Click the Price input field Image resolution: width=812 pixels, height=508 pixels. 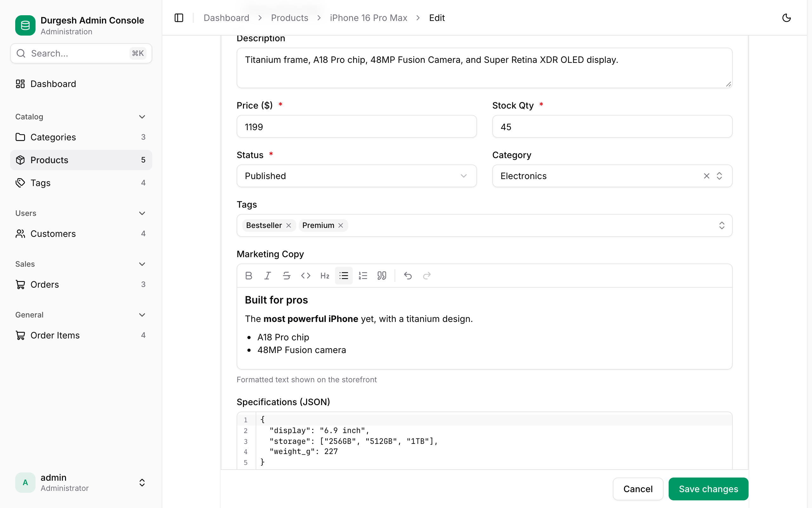pyautogui.click(x=357, y=127)
